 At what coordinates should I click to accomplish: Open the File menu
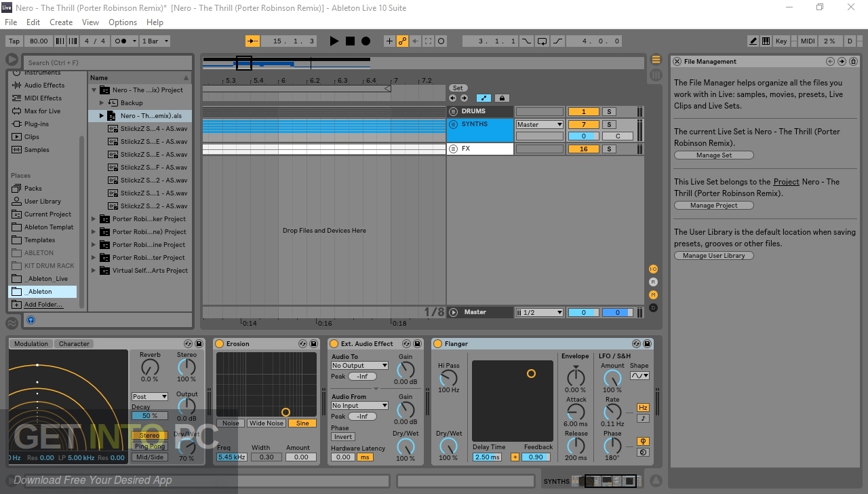11,22
